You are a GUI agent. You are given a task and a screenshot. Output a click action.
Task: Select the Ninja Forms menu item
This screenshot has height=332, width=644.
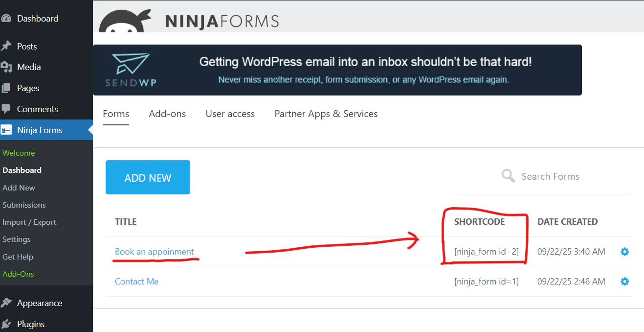pos(40,130)
